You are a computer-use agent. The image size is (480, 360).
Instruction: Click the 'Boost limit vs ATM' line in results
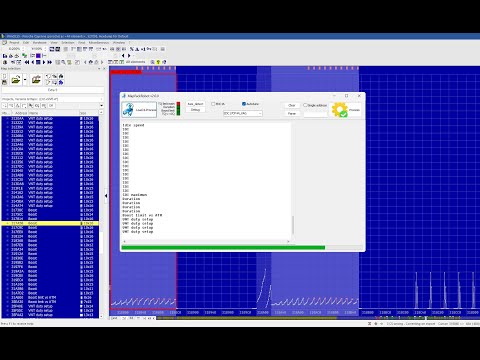pos(142,215)
